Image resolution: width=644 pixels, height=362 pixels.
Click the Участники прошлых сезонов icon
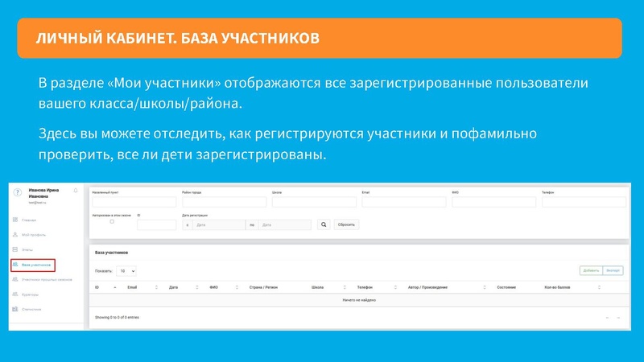click(x=15, y=279)
